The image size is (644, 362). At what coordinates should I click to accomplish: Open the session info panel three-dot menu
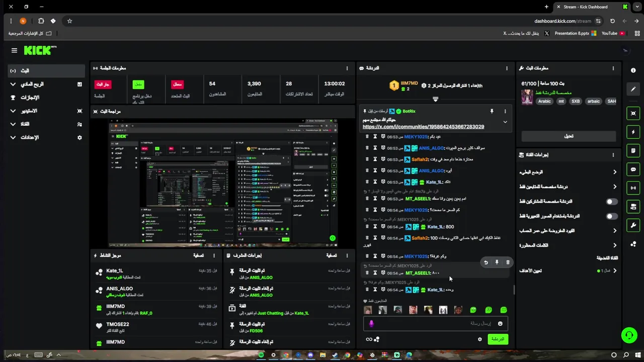click(x=347, y=68)
